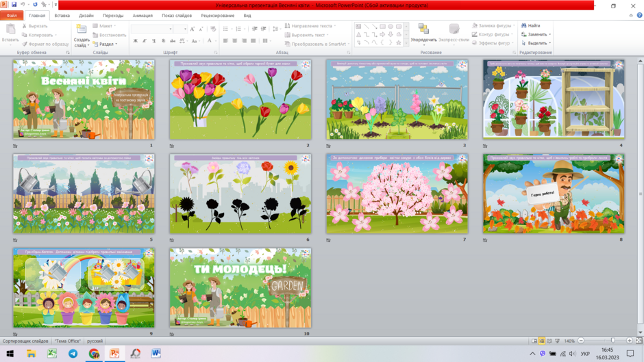Image resolution: width=644 pixels, height=362 pixels.
Task: Open the Упорядочить (Arrange) tool
Action: (x=423, y=33)
